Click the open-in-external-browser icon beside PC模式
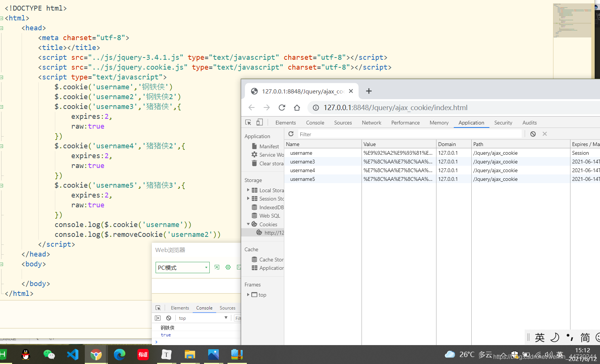This screenshot has width=600, height=364. coord(217,267)
